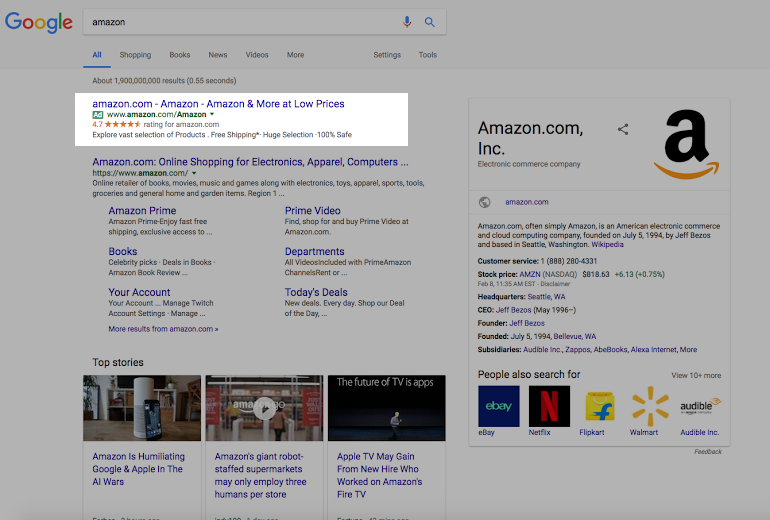Click the magnifying glass search icon

click(430, 22)
